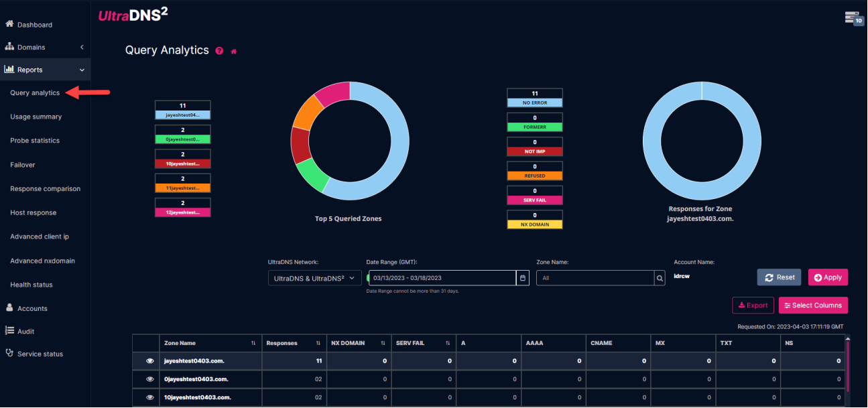Toggle eye icon for 10jayeshtest0403.com. row
868x408 pixels.
point(150,397)
